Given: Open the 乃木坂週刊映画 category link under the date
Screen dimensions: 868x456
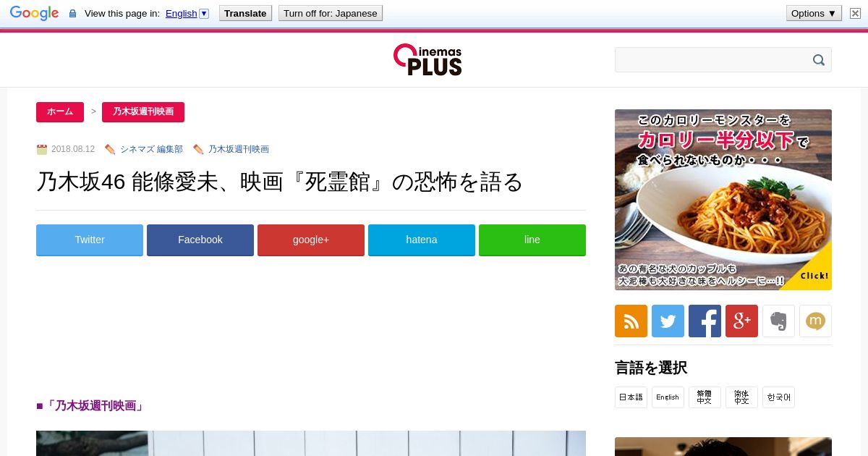Looking at the screenshot, I should (239, 149).
